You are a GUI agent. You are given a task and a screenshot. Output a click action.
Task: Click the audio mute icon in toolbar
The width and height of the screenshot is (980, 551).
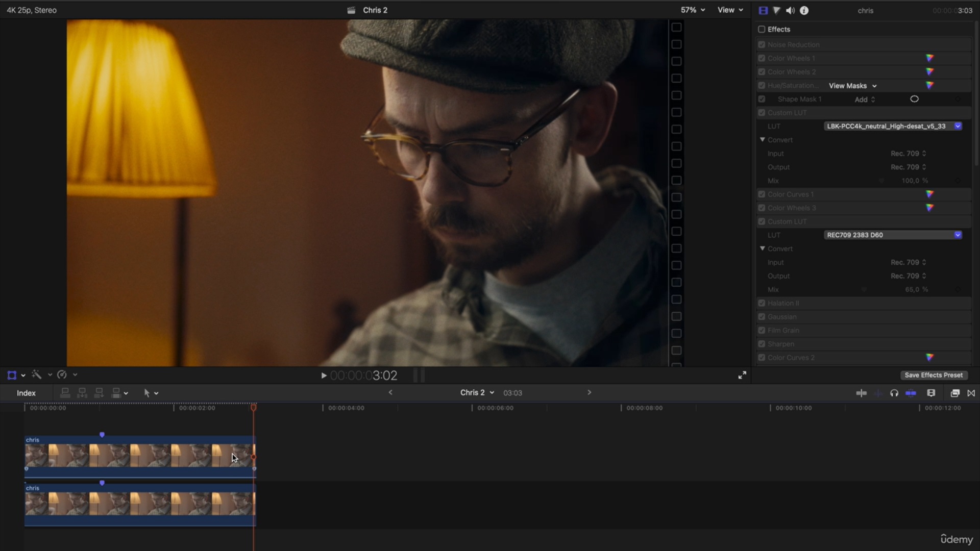pyautogui.click(x=790, y=10)
